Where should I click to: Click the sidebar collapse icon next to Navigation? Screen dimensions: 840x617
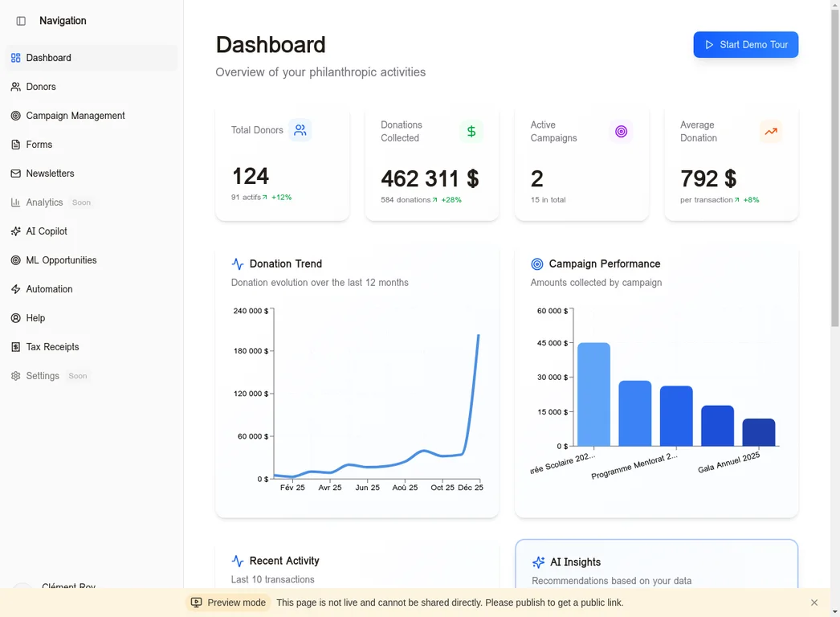tap(19, 20)
